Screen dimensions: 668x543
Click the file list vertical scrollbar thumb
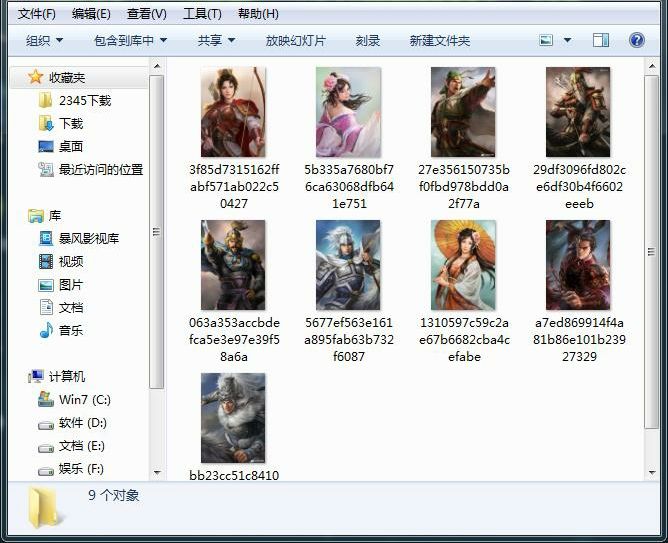pos(652,252)
